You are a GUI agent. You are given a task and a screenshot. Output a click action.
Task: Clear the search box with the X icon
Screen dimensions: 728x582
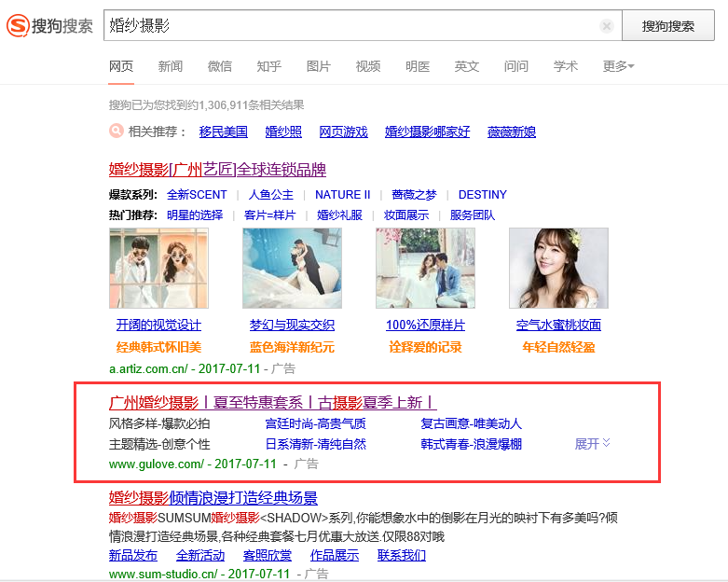[x=607, y=26]
